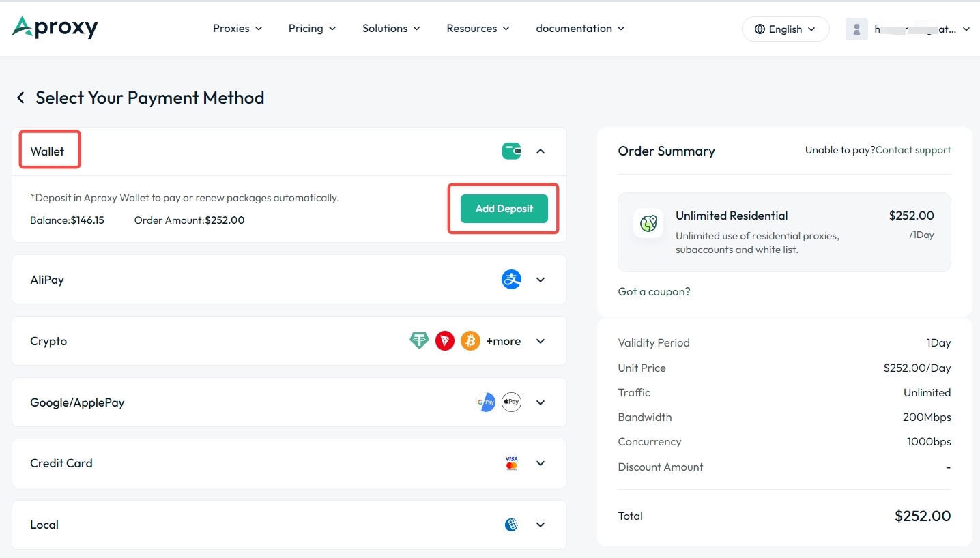Click the Balance:$146.15 text
This screenshot has height=558, width=980.
pyautogui.click(x=67, y=220)
